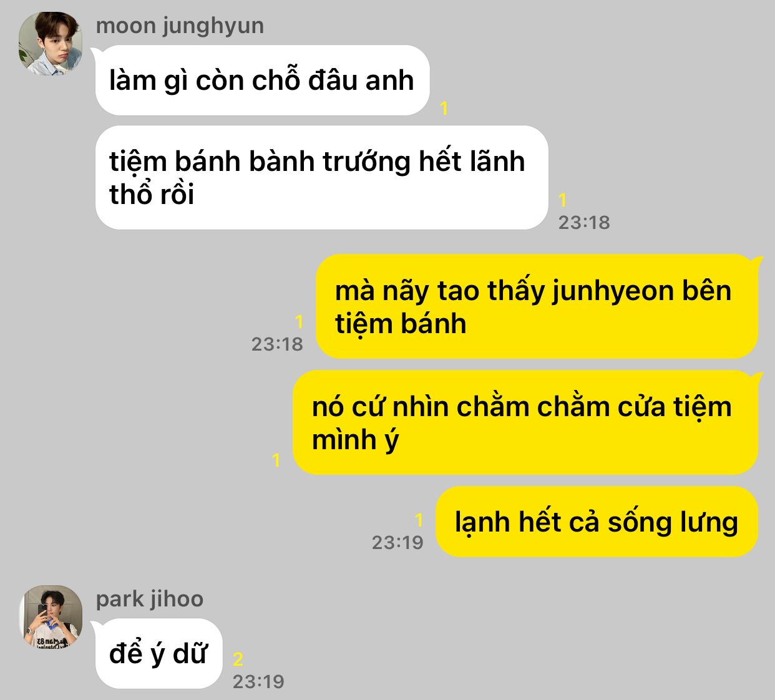Screen dimensions: 775x700
Task: Click unread count above the white bubble's 23:18 timestamp
Action: [562, 200]
